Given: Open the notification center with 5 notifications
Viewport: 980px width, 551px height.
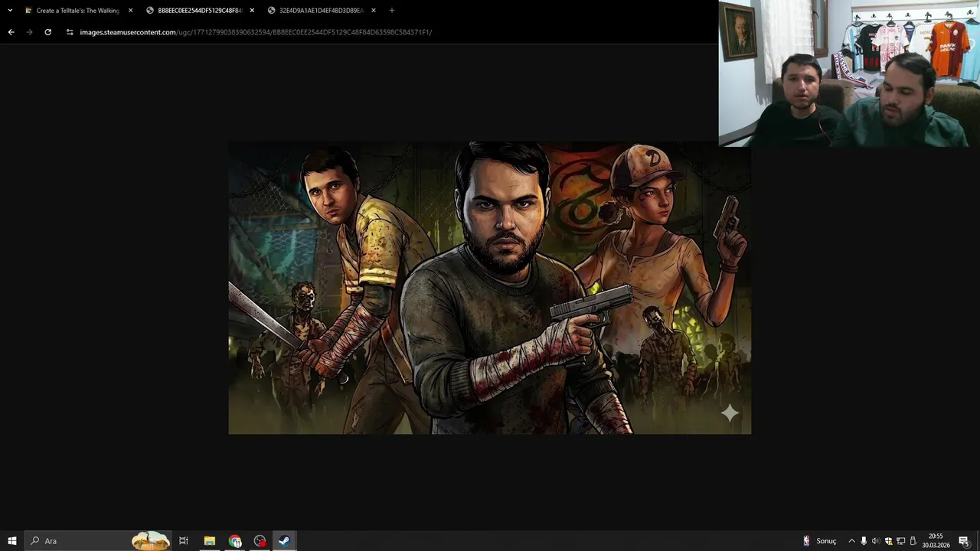Looking at the screenshot, I should [x=964, y=541].
